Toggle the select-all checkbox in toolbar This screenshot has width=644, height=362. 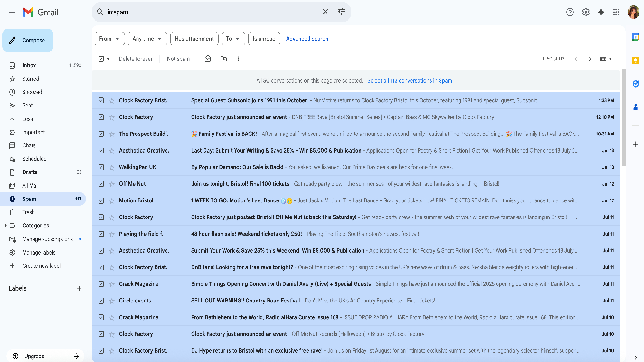pos(101,59)
